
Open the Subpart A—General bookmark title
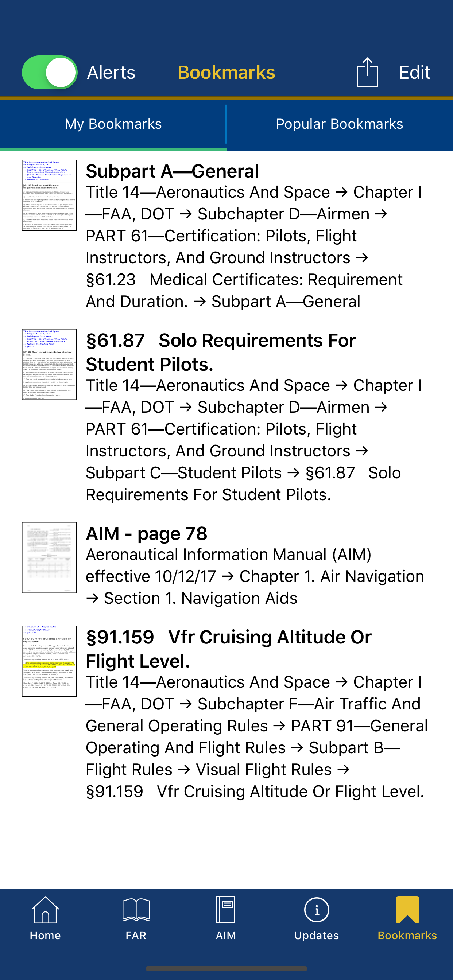click(x=172, y=171)
